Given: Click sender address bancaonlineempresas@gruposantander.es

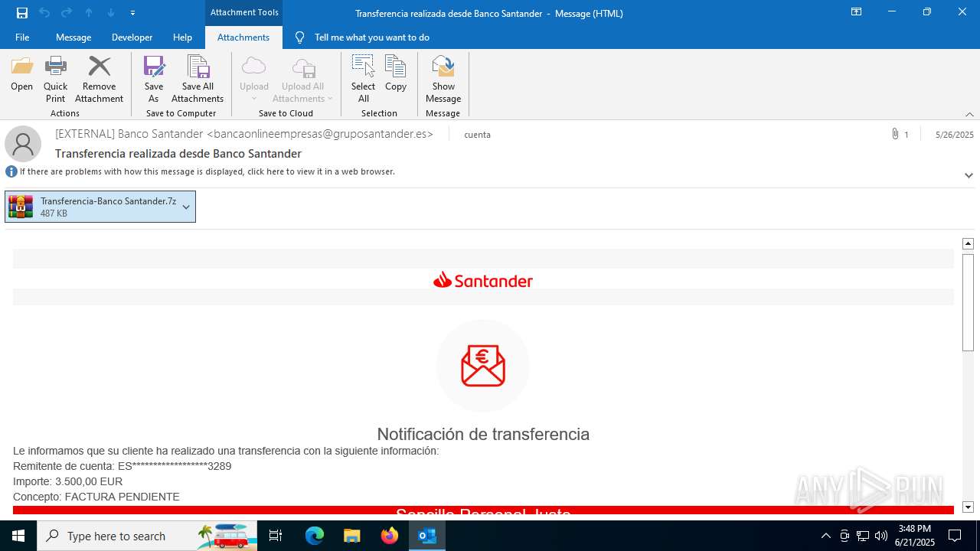Looking at the screenshot, I should pos(320,134).
